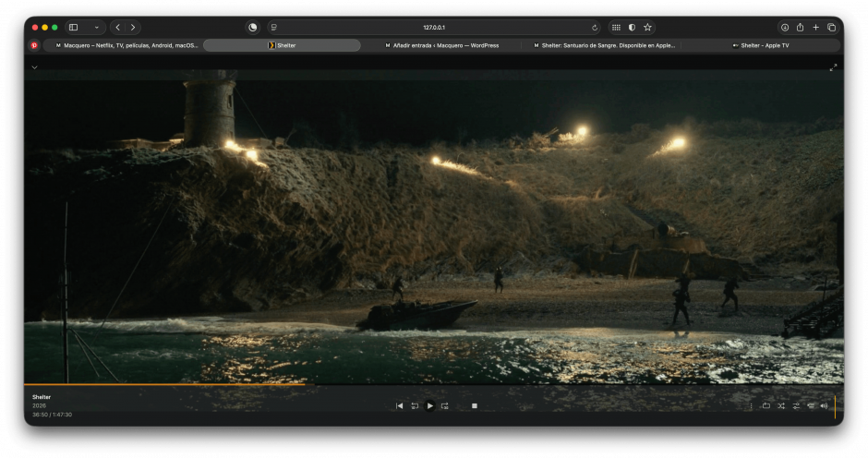868x458 pixels.
Task: Enter fullscreen using the expand icon
Action: click(833, 67)
